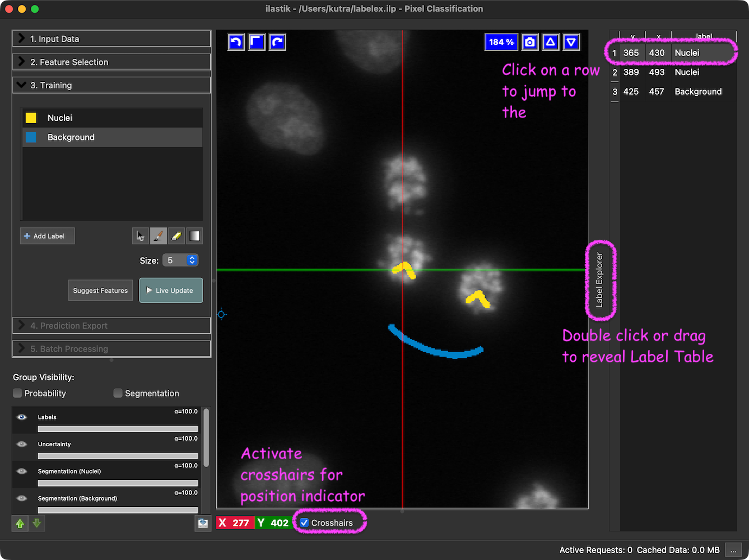The image size is (749, 560).
Task: Open the Label Explorer side tab
Action: pyautogui.click(x=599, y=280)
